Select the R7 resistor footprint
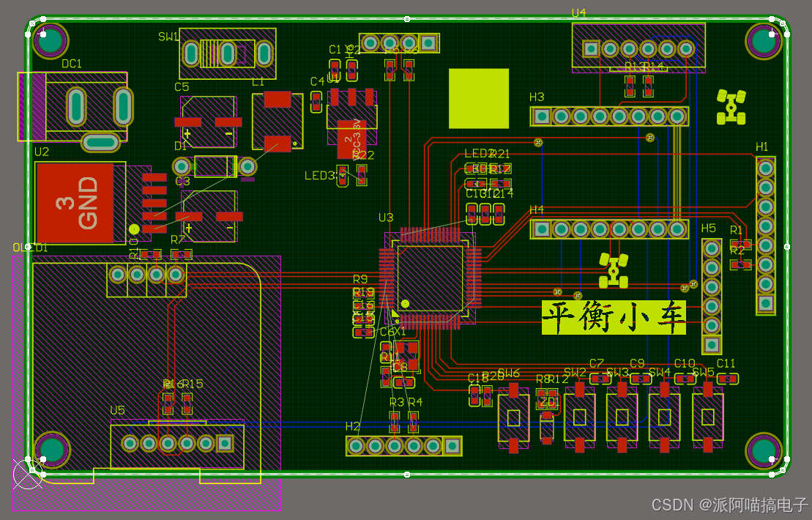 [182, 254]
